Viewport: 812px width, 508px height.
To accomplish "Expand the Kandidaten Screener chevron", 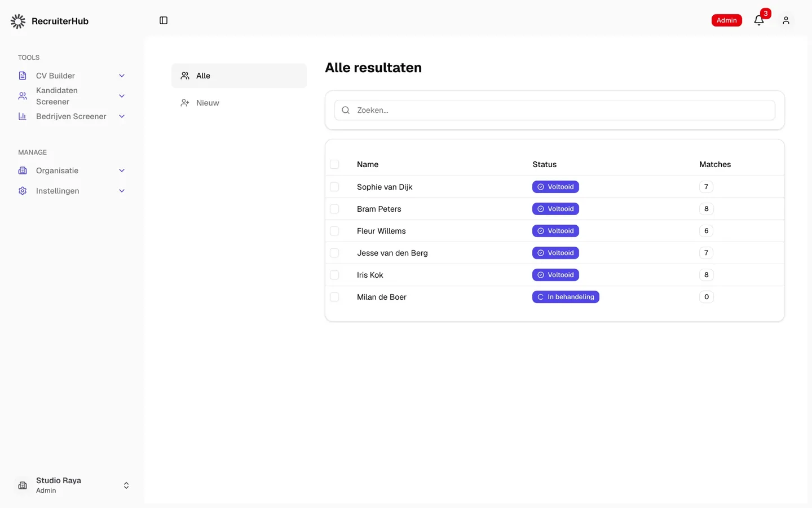I will coord(122,96).
